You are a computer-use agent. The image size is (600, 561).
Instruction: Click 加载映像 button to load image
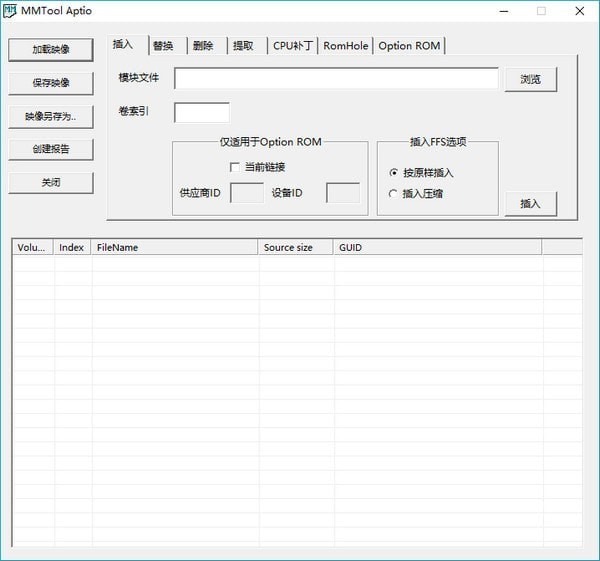pos(51,49)
